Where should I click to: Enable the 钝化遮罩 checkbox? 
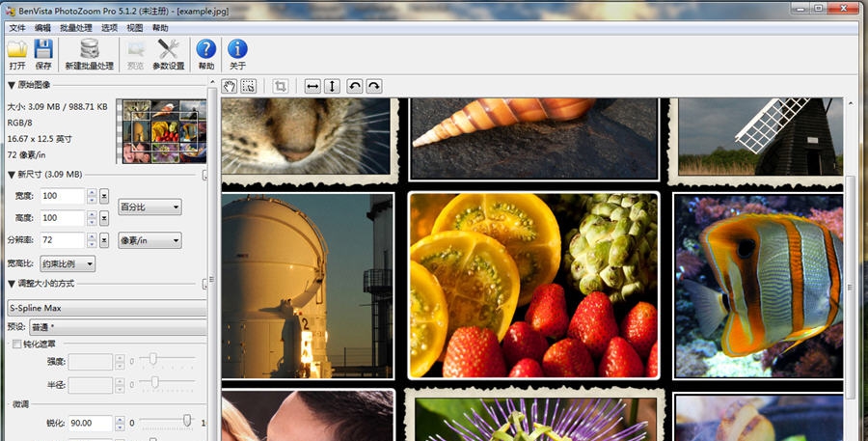[x=16, y=345]
